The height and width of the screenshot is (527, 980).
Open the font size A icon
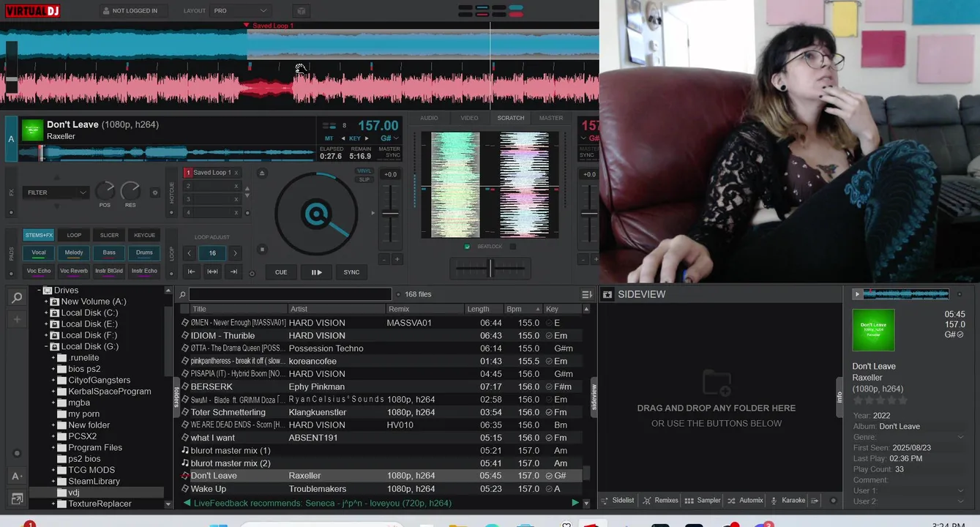(x=17, y=476)
